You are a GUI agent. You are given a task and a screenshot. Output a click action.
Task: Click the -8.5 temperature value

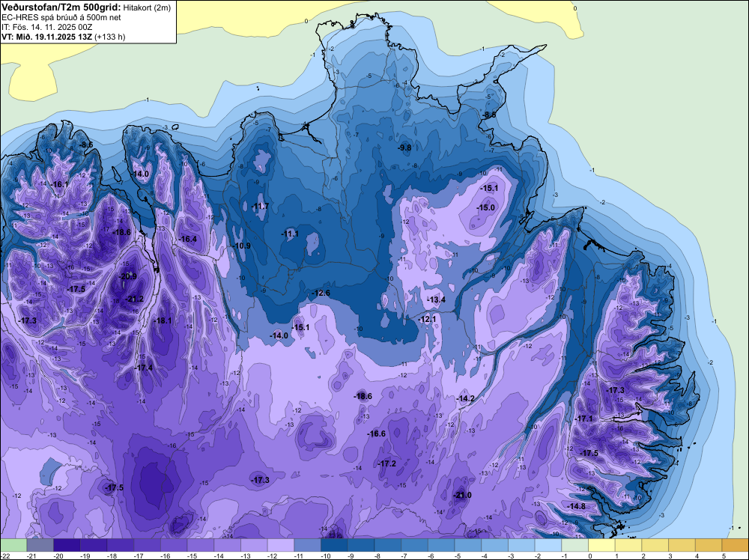[x=488, y=115]
